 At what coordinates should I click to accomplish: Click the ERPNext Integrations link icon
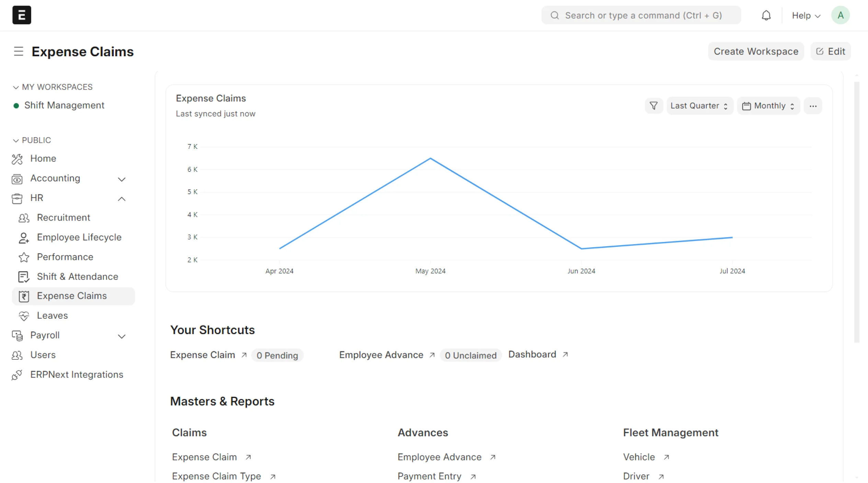click(x=17, y=375)
